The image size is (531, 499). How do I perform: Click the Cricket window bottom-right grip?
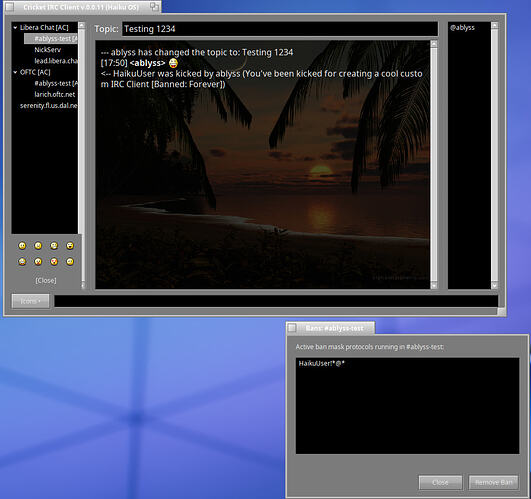(501, 312)
